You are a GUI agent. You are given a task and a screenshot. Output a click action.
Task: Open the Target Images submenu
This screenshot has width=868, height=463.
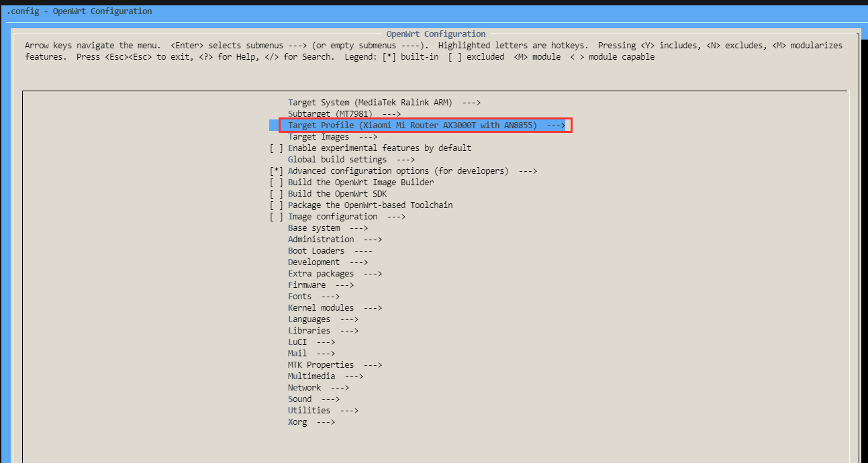click(332, 137)
